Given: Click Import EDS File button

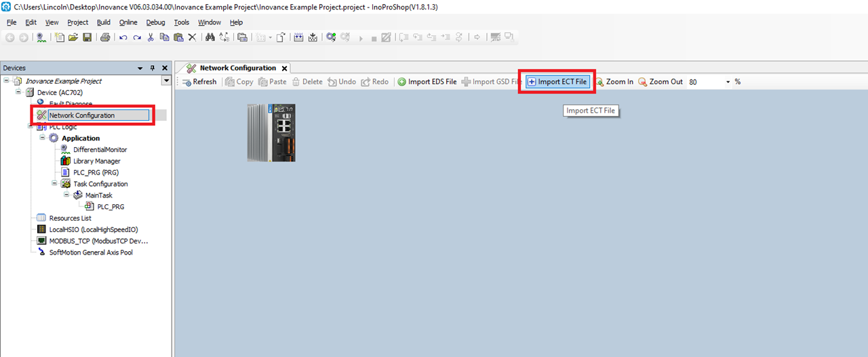Looking at the screenshot, I should point(427,81).
